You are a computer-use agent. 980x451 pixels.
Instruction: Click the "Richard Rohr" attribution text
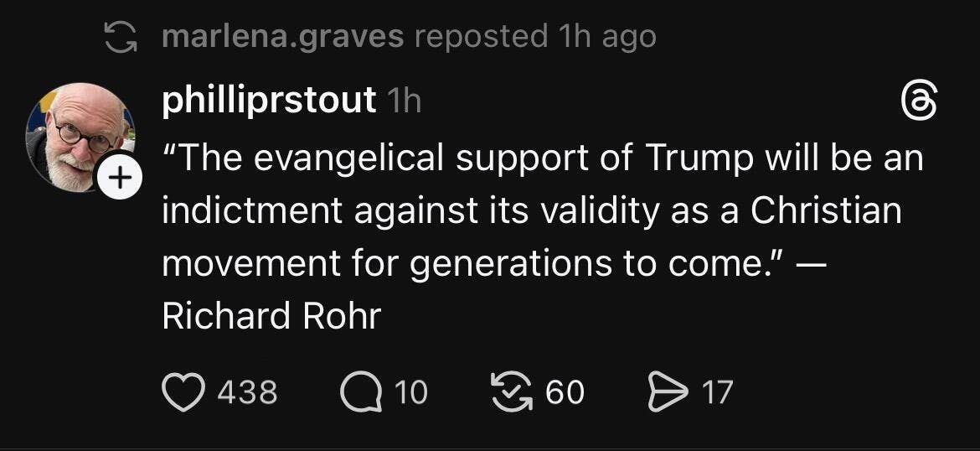pyautogui.click(x=271, y=316)
